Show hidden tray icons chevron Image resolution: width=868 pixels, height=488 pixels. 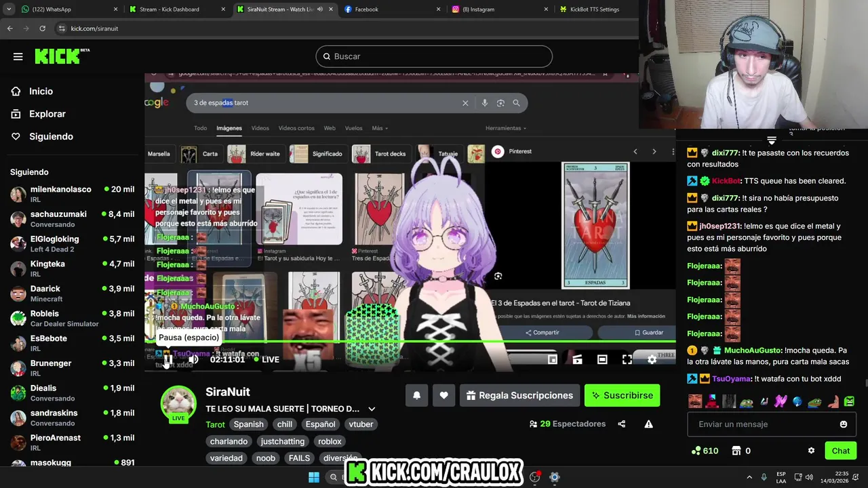click(x=749, y=477)
